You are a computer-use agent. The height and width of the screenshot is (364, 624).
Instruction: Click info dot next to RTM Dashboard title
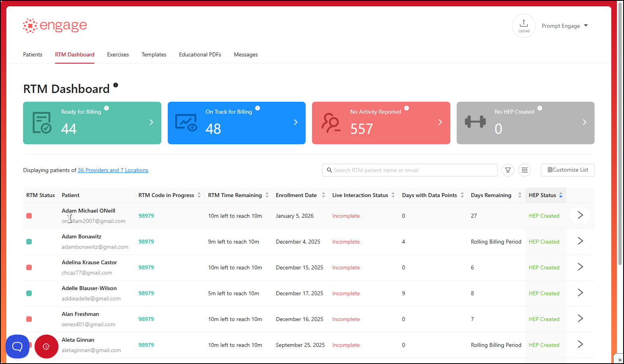pyautogui.click(x=116, y=85)
